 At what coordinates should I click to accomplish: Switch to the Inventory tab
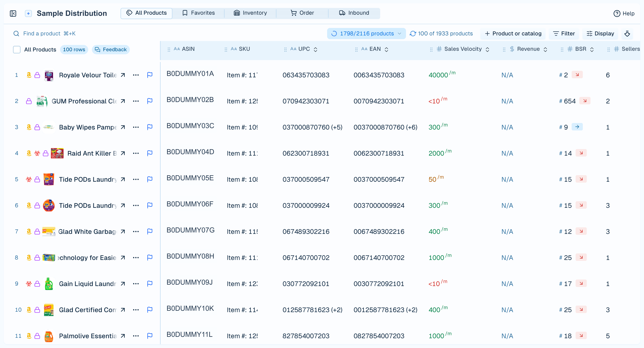[x=250, y=13]
